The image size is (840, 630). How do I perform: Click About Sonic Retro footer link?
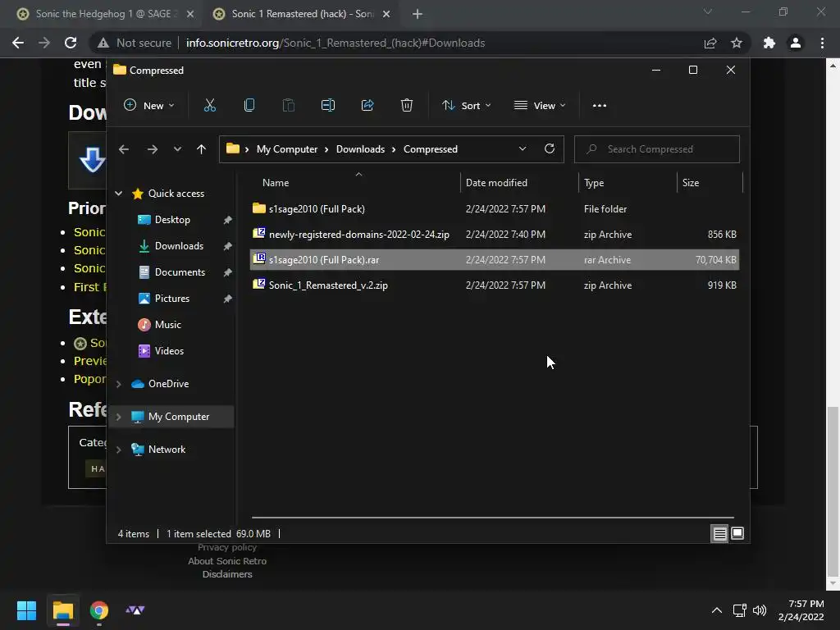(227, 561)
